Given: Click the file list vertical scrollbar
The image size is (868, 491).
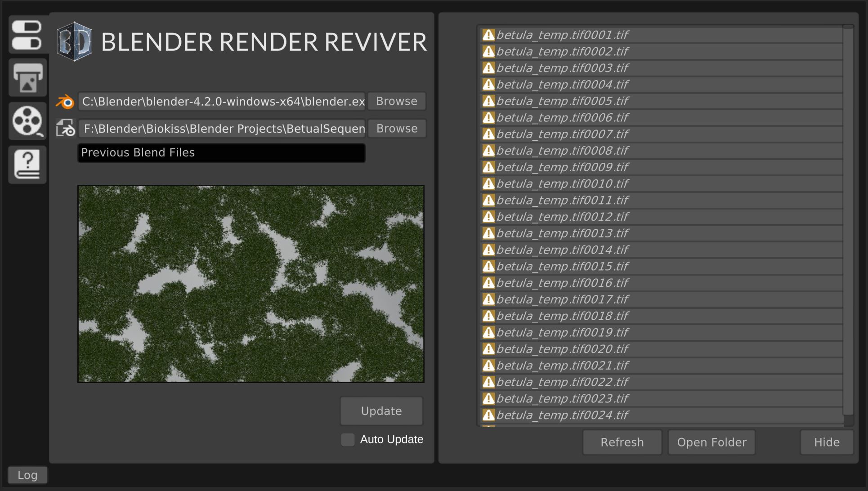Looking at the screenshot, I should [x=848, y=221].
